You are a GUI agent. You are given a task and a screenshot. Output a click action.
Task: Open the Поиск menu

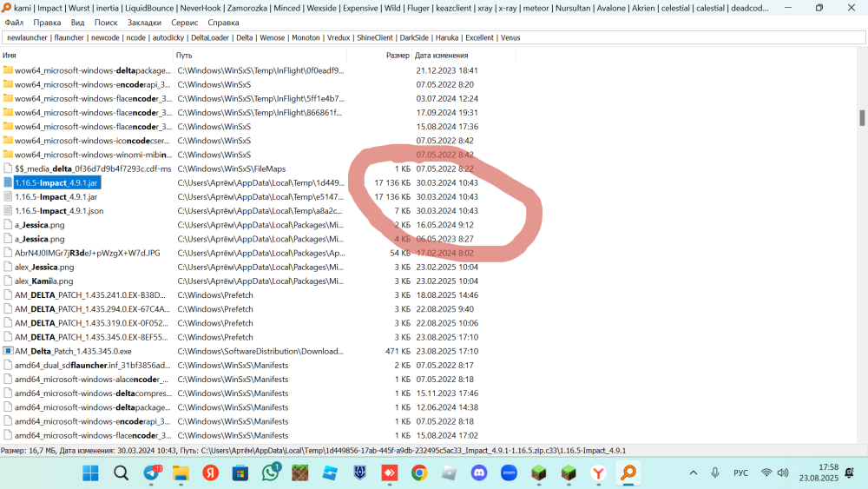pyautogui.click(x=106, y=23)
